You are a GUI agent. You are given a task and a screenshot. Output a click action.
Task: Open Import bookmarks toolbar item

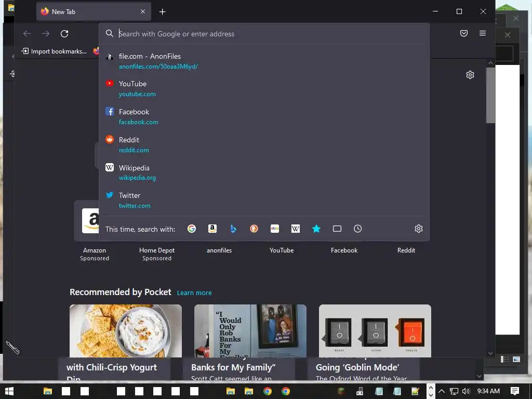click(54, 51)
